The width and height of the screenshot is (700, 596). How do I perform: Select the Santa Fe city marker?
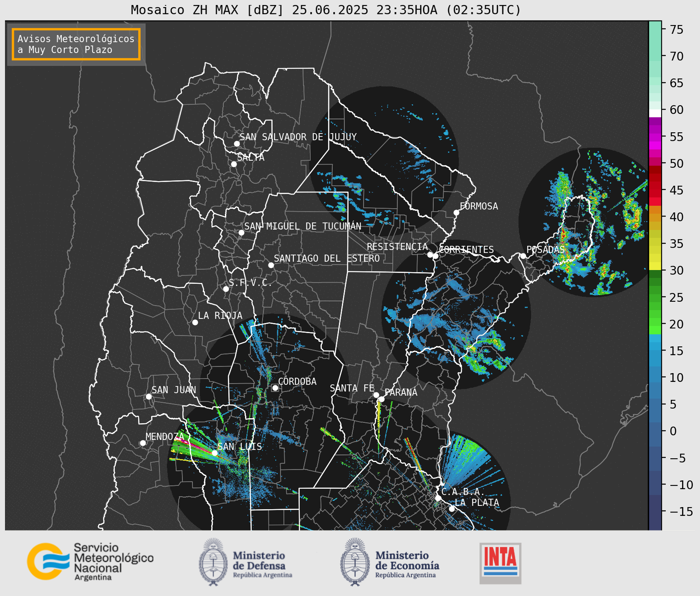point(376,395)
